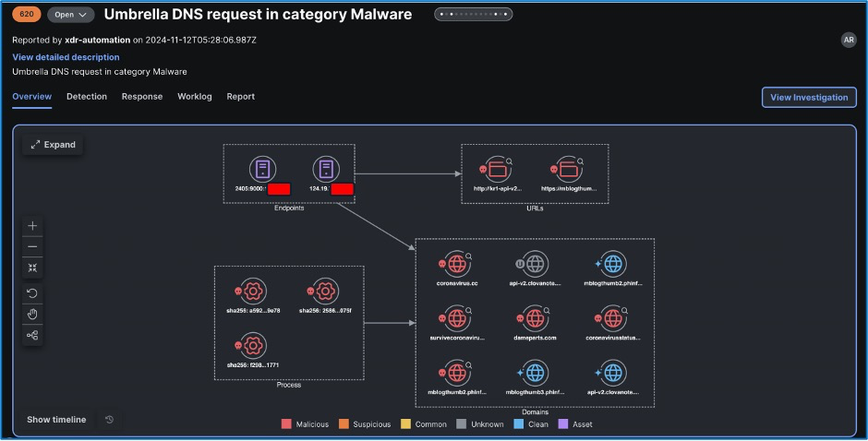Viewport: 868px width, 441px height.
Task: Click the zoom in plus button
Action: click(33, 226)
